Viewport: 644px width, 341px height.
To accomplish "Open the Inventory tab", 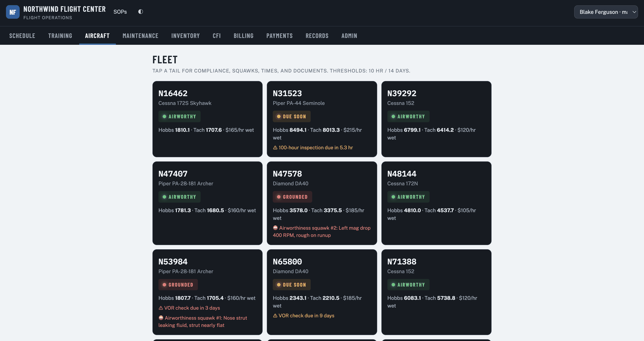I will click(x=185, y=36).
